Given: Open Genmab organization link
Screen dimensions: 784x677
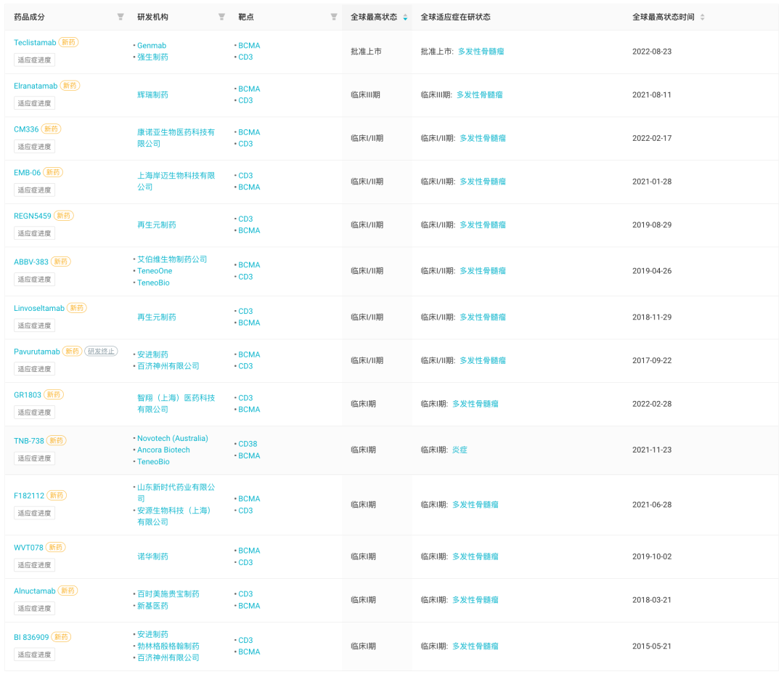Looking at the screenshot, I should [x=152, y=46].
